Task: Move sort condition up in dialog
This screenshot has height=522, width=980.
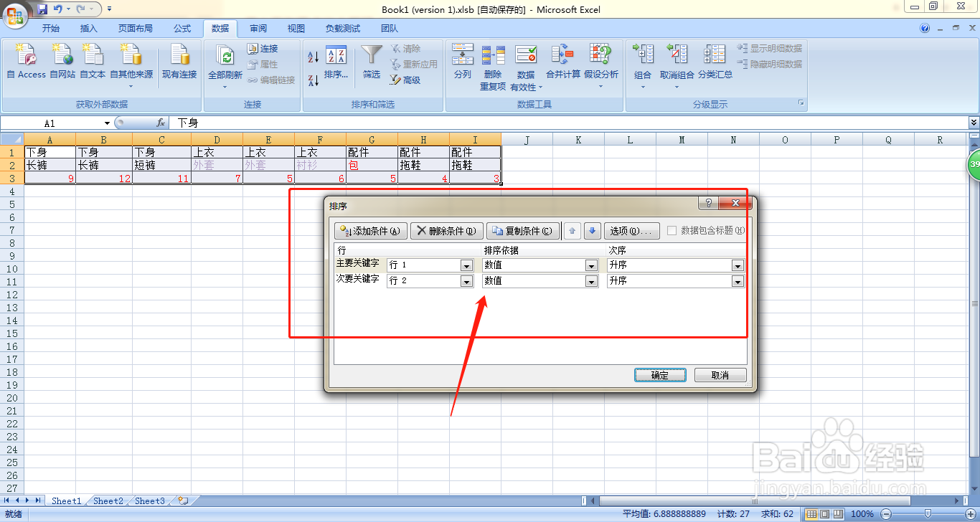Action: click(x=572, y=231)
